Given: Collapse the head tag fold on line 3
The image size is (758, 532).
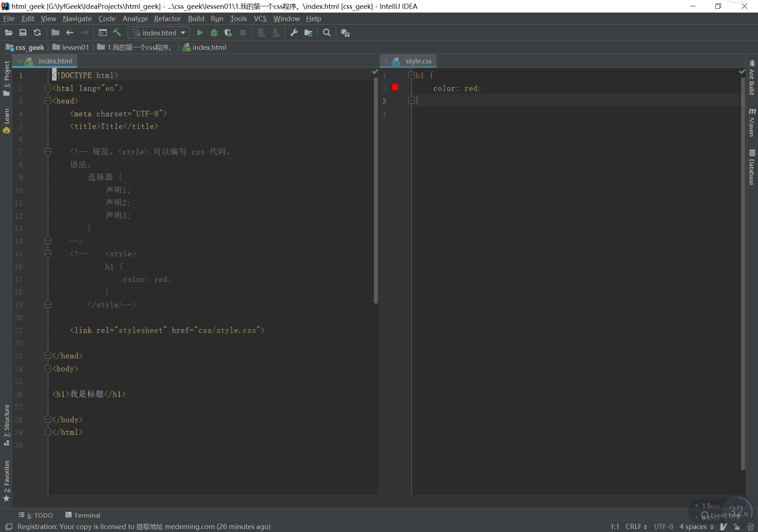Looking at the screenshot, I should coord(48,100).
